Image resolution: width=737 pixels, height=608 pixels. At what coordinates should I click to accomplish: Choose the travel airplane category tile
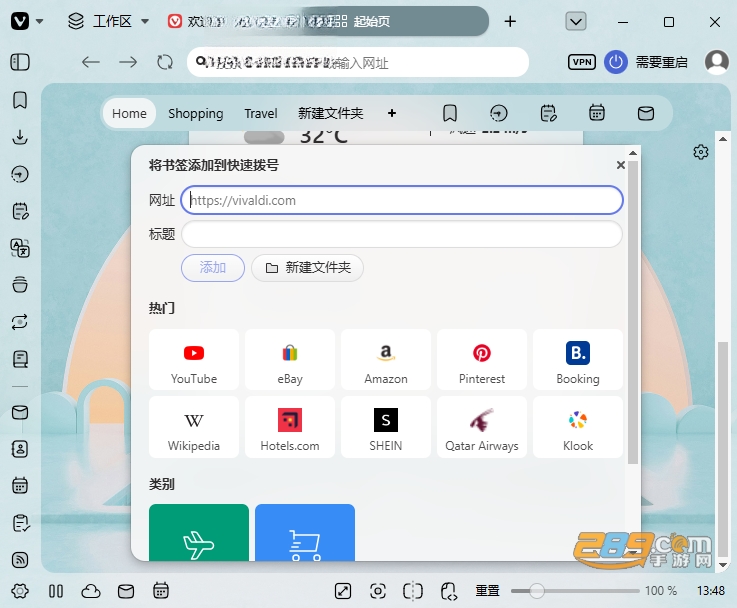coord(199,532)
